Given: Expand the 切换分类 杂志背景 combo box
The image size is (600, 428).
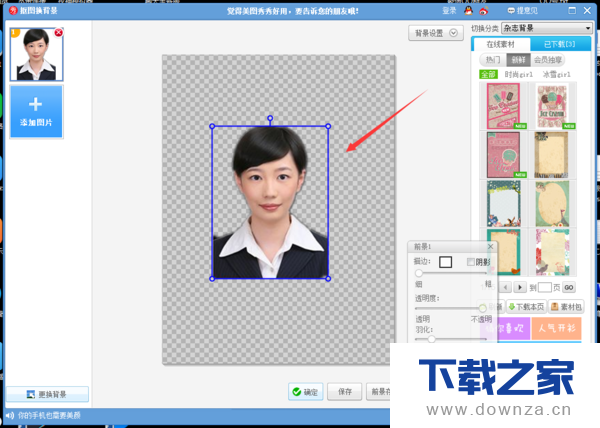Looking at the screenshot, I should pyautogui.click(x=547, y=28).
